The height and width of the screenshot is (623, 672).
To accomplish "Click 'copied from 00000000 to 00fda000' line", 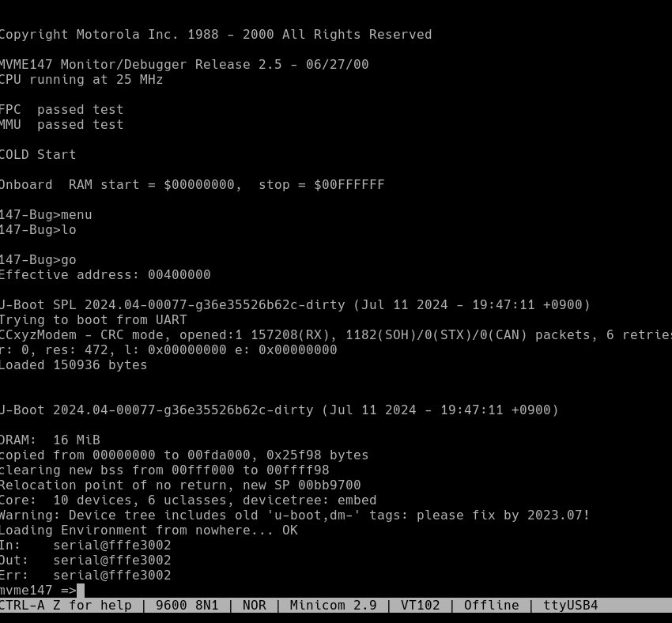I will [x=184, y=455].
